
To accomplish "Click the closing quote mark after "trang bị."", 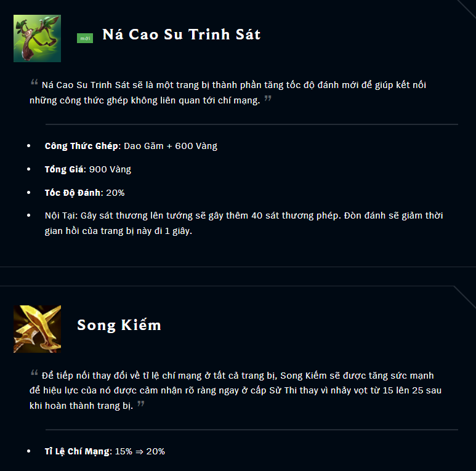I will [141, 404].
